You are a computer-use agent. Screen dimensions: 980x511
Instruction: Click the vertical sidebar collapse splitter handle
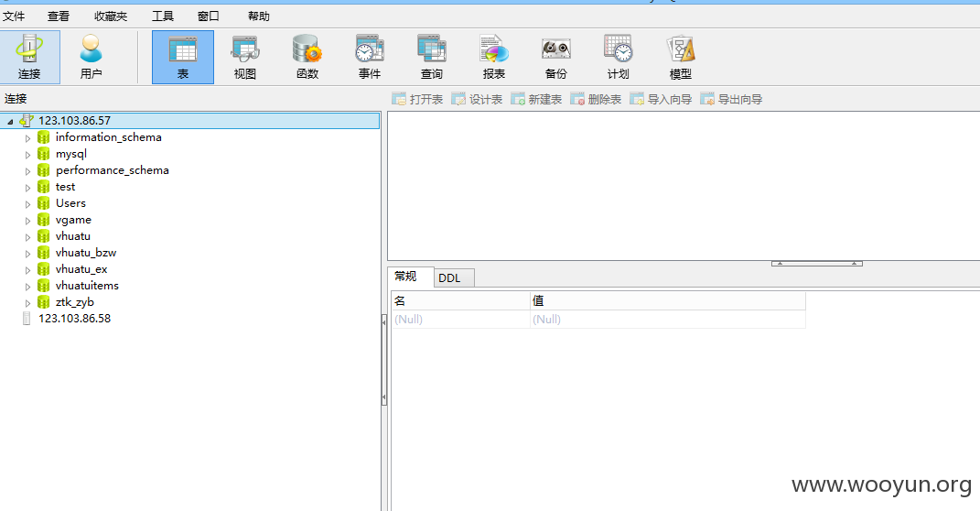pos(383,360)
